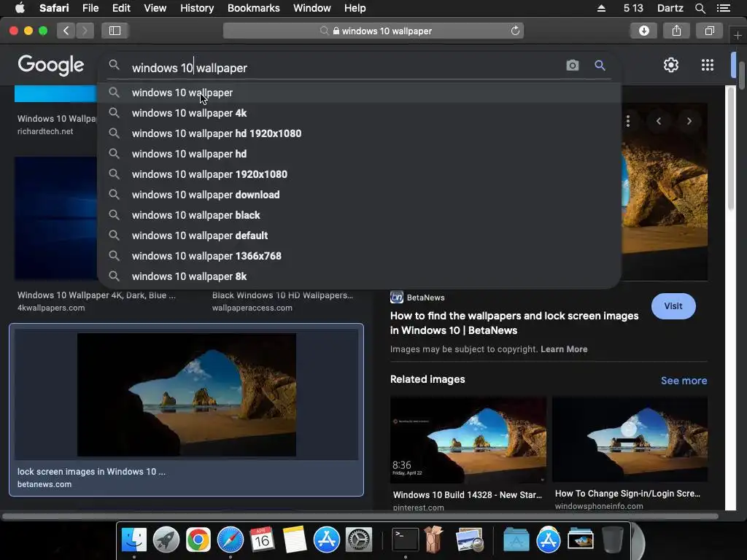This screenshot has height=560, width=747.
Task: Open image preview three-dot menu
Action: [628, 121]
